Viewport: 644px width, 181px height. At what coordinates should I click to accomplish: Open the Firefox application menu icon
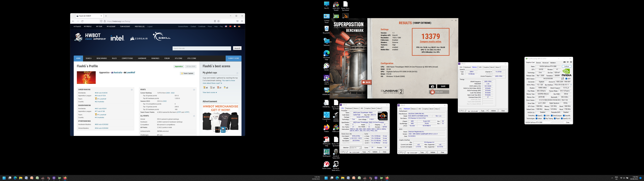[242, 21]
